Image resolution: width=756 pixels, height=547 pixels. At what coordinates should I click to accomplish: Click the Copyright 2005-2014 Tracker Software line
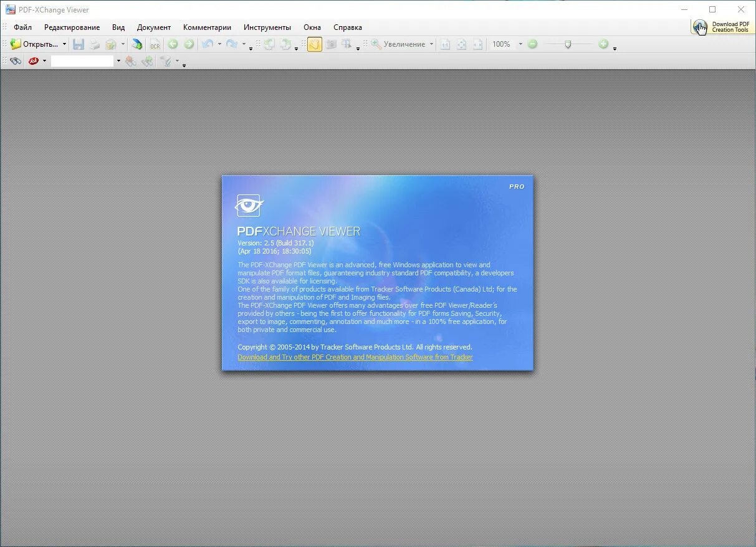click(x=355, y=347)
